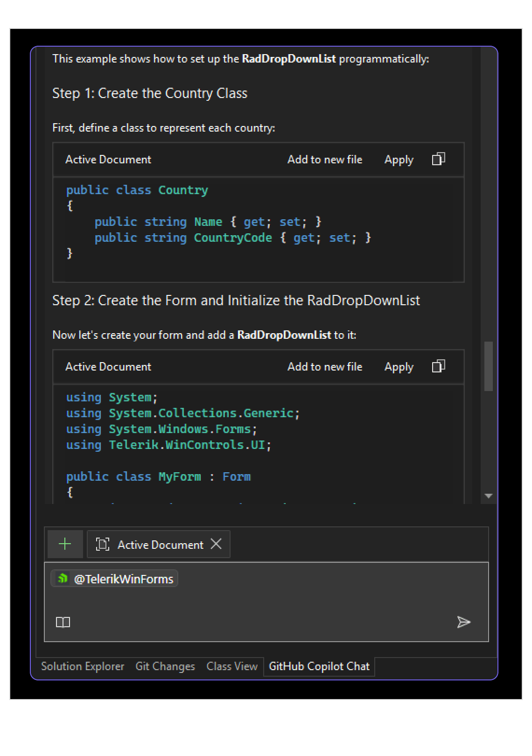Click the Active Document chip in chat
The width and height of the screenshot is (532, 756).
[x=159, y=544]
